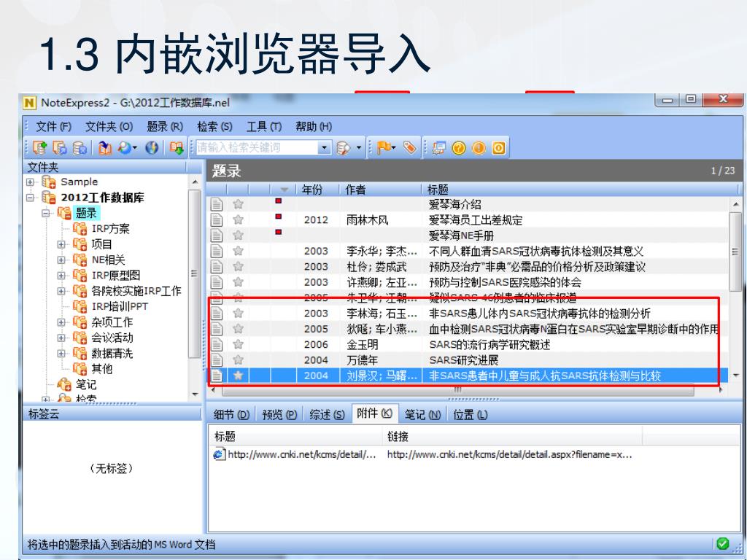Click the database toolbar icon
747x560 pixels.
[80, 148]
